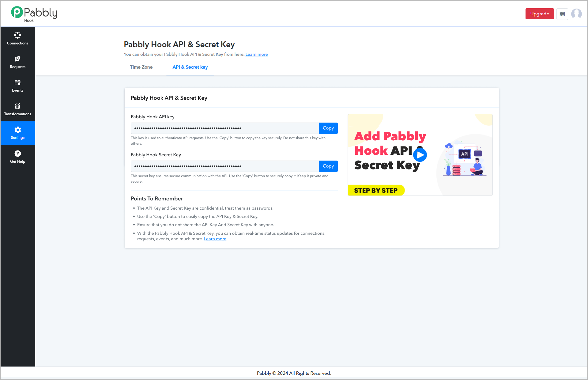Viewport: 588px width, 380px height.
Task: Open the user profile avatar
Action: coord(576,14)
